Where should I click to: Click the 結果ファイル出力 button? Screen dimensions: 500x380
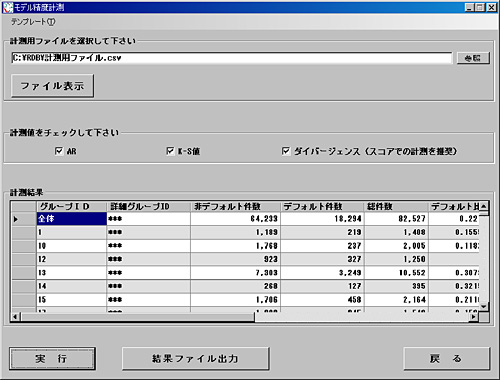pyautogui.click(x=196, y=359)
